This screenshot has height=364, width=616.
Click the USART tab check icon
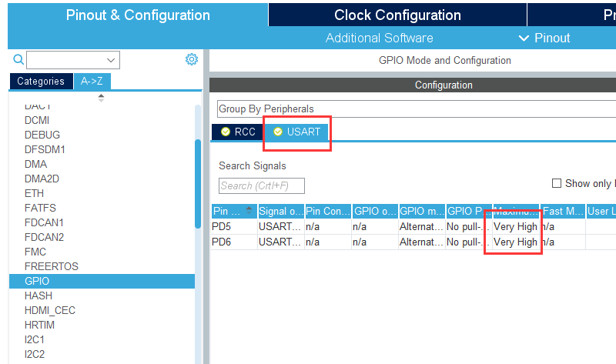click(x=278, y=132)
